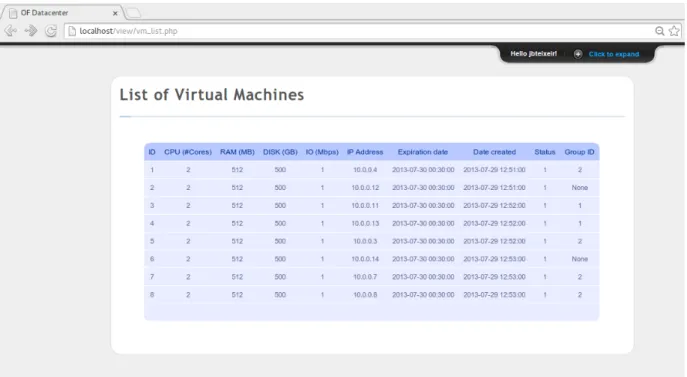Click the ID column header
The width and height of the screenshot is (687, 377).
pos(152,152)
